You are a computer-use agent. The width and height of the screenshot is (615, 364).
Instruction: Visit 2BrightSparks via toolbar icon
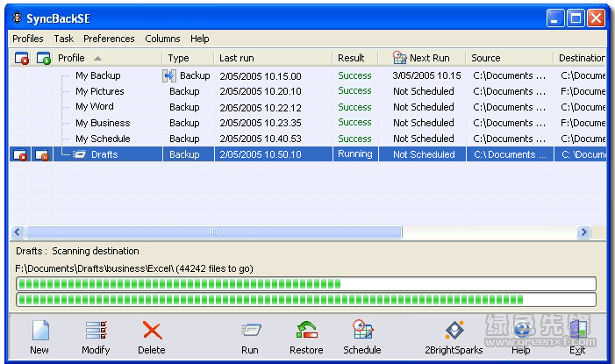pyautogui.click(x=454, y=331)
